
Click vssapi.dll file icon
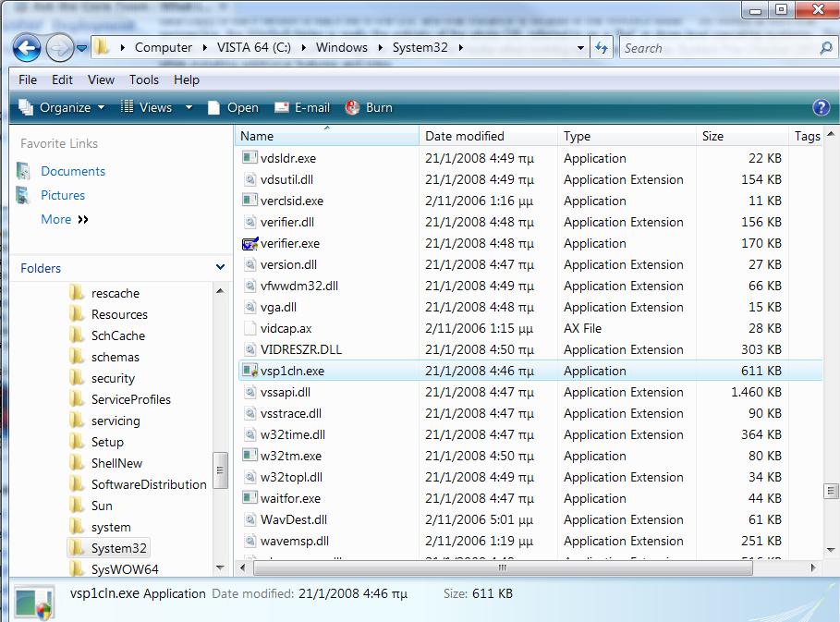(x=250, y=392)
